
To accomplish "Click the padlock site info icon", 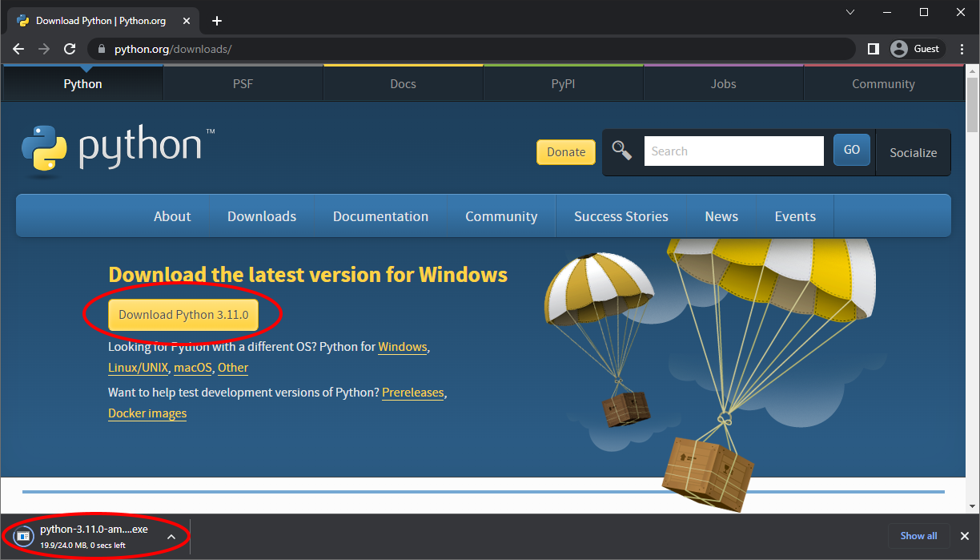I will click(x=101, y=49).
